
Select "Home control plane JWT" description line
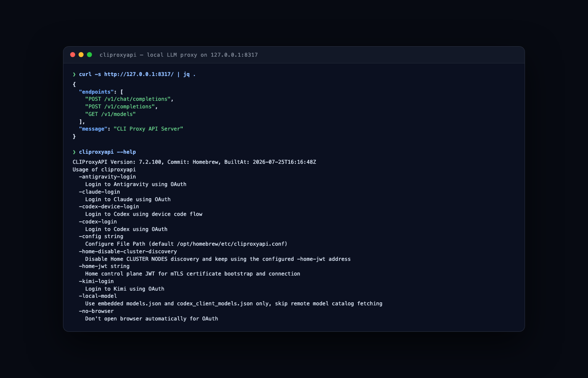(193, 274)
